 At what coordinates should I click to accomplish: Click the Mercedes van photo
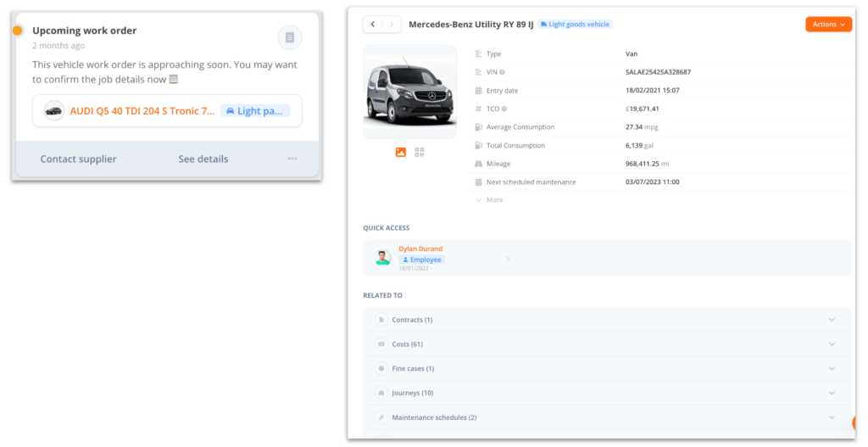click(x=409, y=92)
